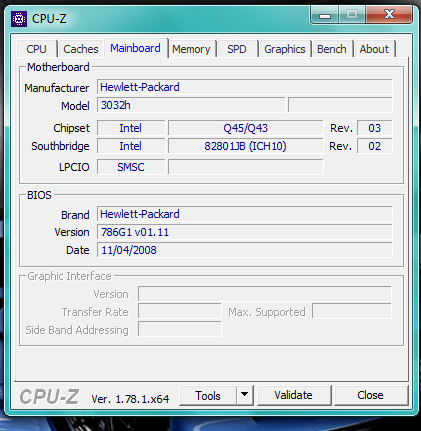Open the Bench tab

pos(332,49)
